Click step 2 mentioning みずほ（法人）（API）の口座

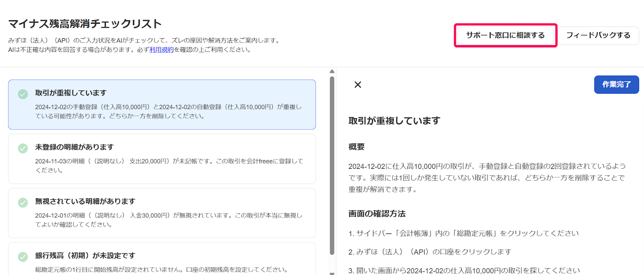point(430,252)
